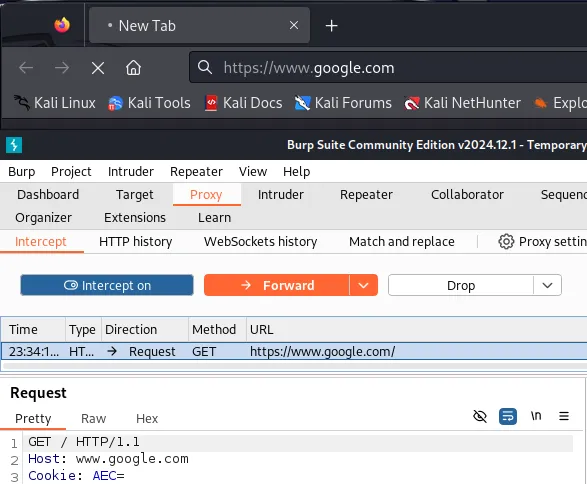
Task: Switch to Raw request view
Action: (94, 418)
